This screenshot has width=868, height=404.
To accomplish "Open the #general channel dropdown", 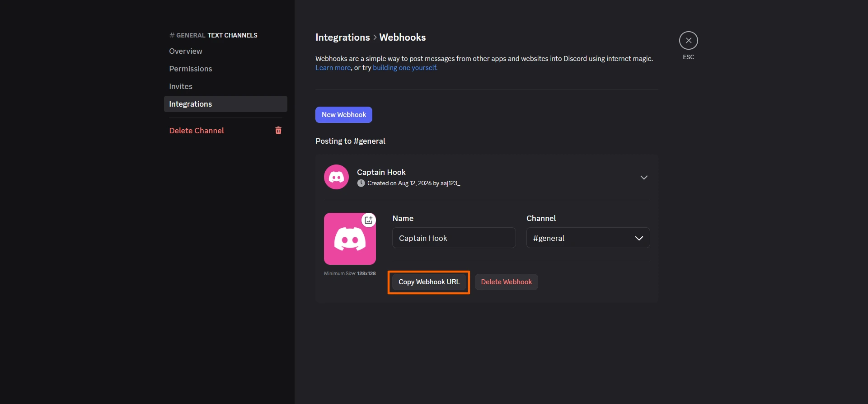I will 588,238.
